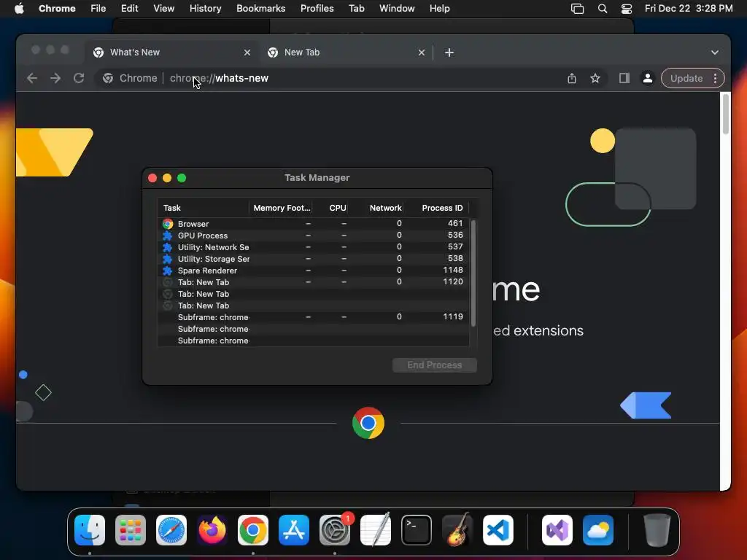
Task: Open the Profiles menu
Action: [317, 9]
